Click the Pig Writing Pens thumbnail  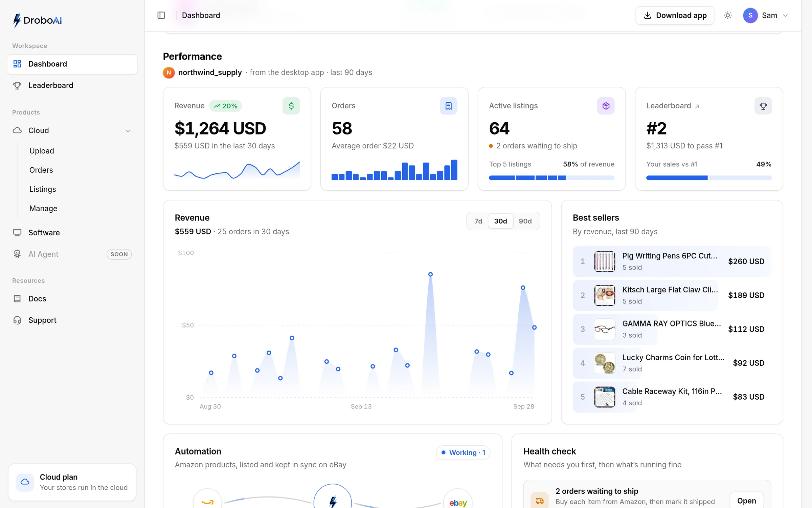click(605, 261)
